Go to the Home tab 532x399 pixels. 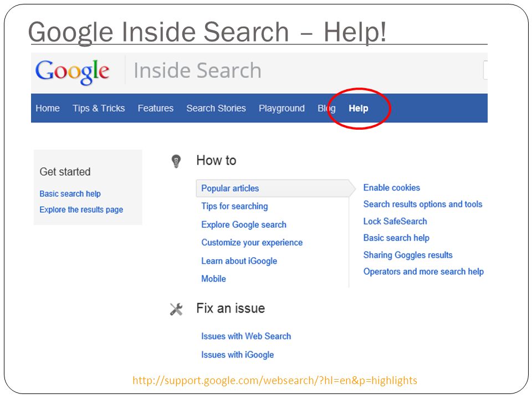48,108
